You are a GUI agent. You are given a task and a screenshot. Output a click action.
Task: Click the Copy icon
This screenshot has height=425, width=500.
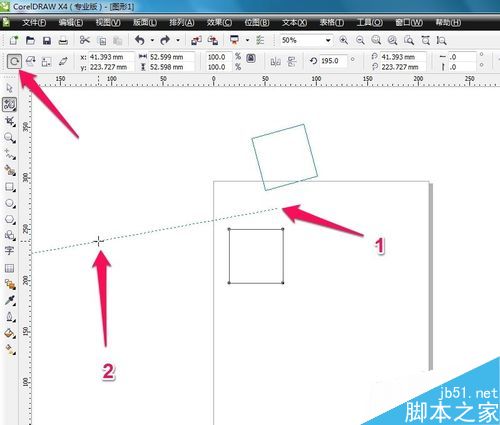pyautogui.click(x=102, y=41)
